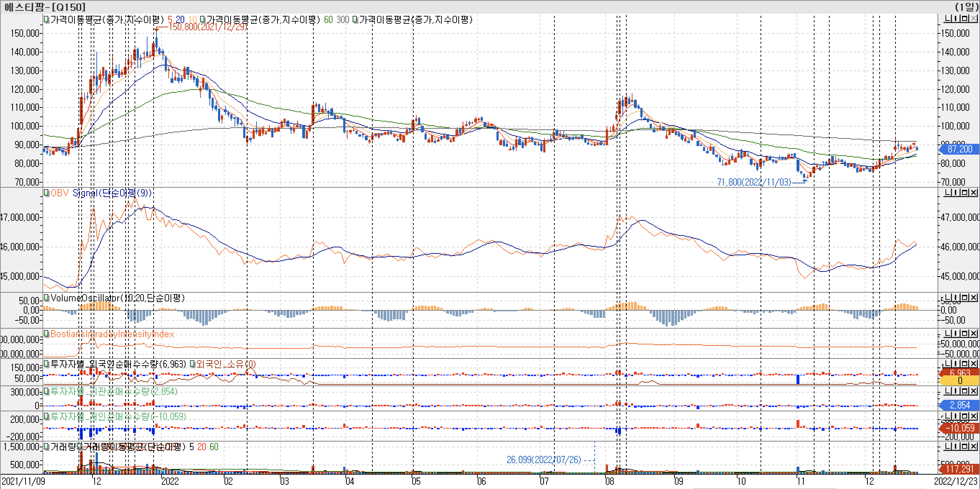The width and height of the screenshot is (980, 489).
Task: Click the red 5 moving average period number
Action: pos(170,20)
